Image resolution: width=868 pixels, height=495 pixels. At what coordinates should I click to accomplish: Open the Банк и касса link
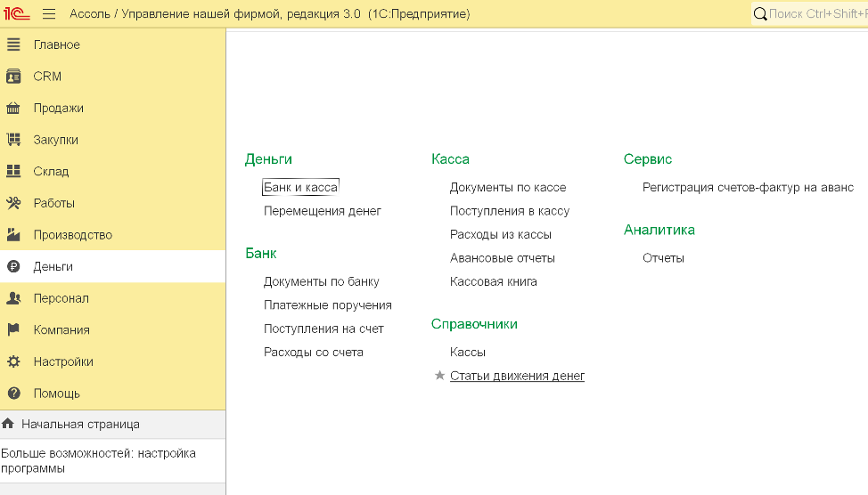coord(300,187)
